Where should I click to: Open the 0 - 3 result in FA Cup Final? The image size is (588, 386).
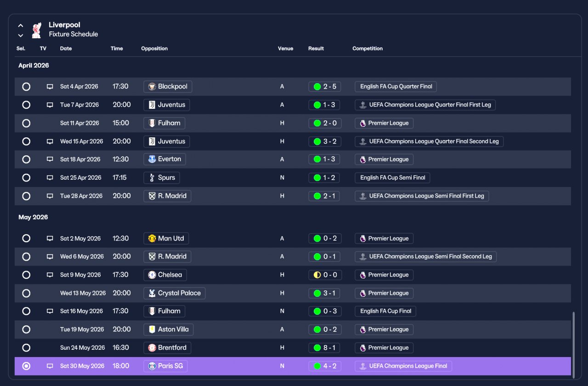[324, 311]
